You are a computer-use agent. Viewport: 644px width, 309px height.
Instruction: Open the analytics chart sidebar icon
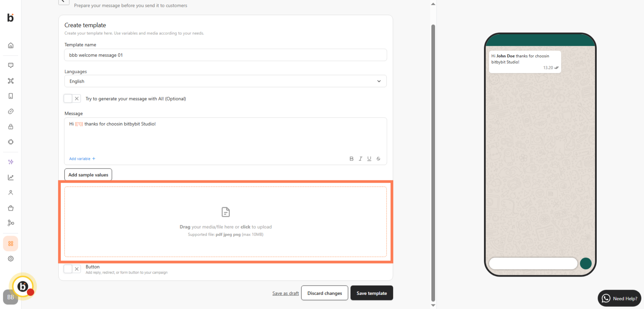11,177
